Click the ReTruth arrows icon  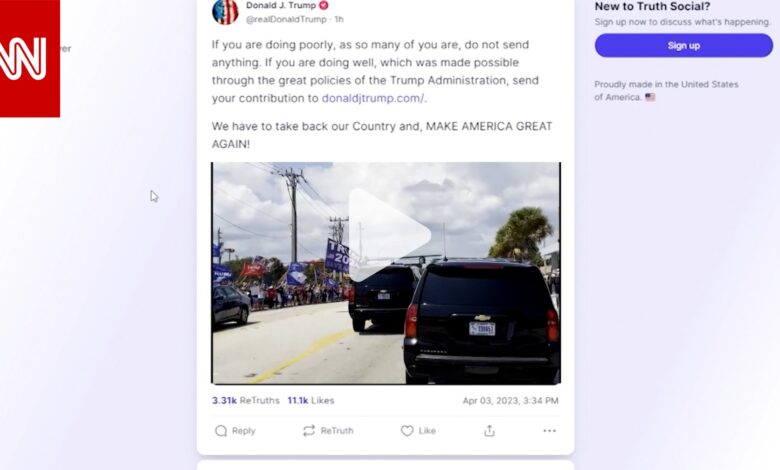point(309,431)
